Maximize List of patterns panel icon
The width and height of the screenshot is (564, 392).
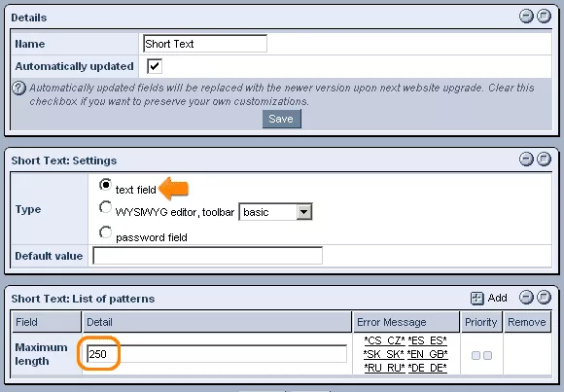click(x=544, y=298)
